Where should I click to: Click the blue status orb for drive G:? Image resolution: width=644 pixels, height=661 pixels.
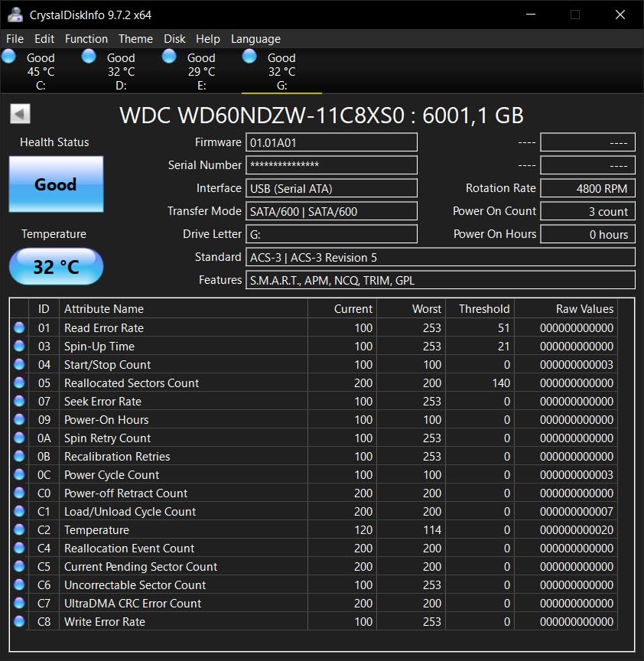tap(249, 57)
